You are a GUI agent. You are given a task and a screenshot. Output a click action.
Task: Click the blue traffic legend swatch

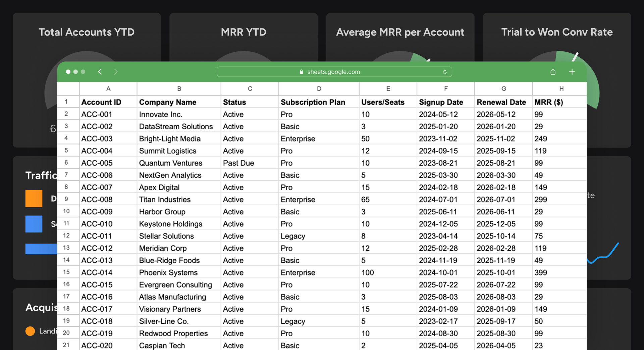(34, 224)
